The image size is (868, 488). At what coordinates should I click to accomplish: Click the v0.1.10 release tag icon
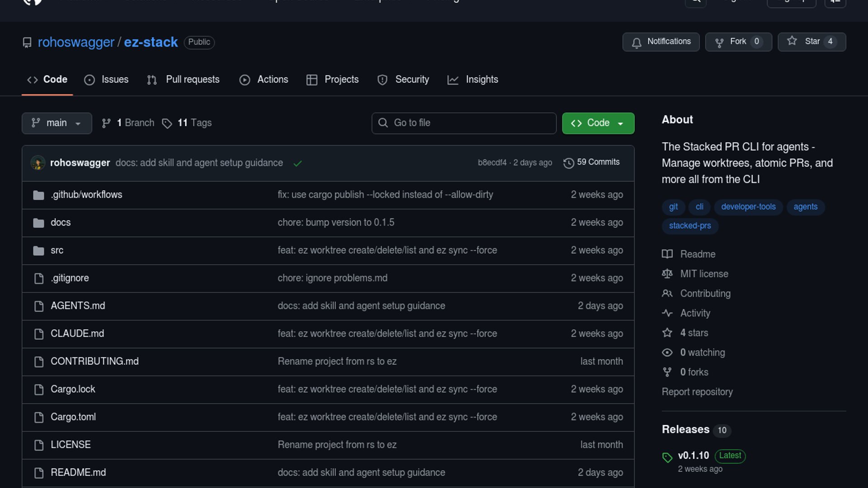click(x=667, y=457)
